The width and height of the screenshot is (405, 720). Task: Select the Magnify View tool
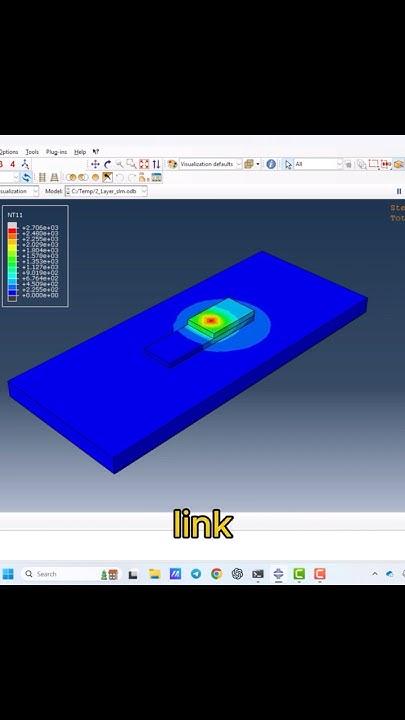click(x=119, y=164)
